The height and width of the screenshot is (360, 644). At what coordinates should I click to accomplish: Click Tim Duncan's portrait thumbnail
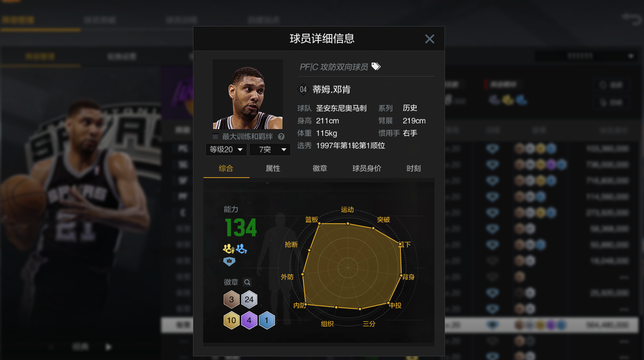[x=248, y=94]
